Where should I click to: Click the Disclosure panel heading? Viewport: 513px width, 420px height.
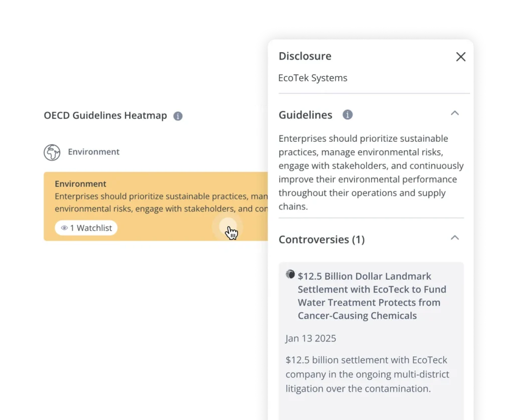[305, 56]
